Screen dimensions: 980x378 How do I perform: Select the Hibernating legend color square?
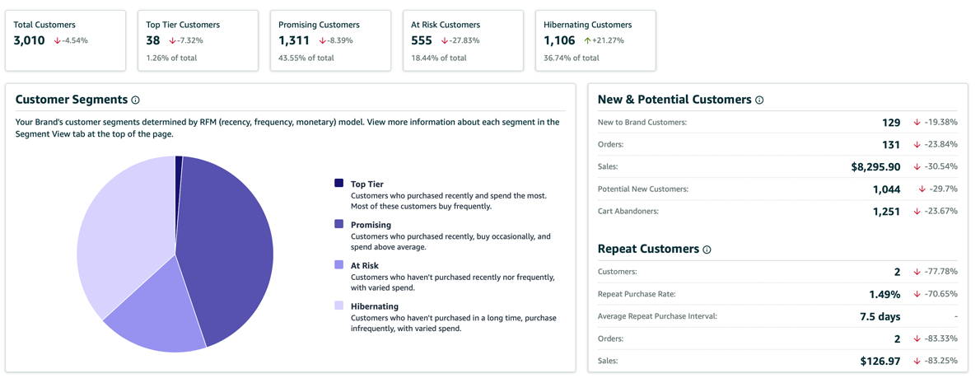(x=338, y=306)
